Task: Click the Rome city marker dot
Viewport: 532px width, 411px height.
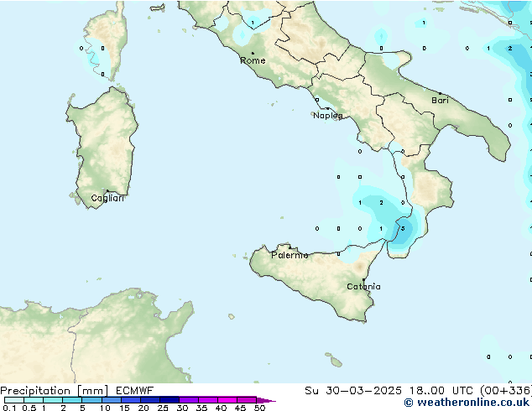Action: (x=253, y=53)
